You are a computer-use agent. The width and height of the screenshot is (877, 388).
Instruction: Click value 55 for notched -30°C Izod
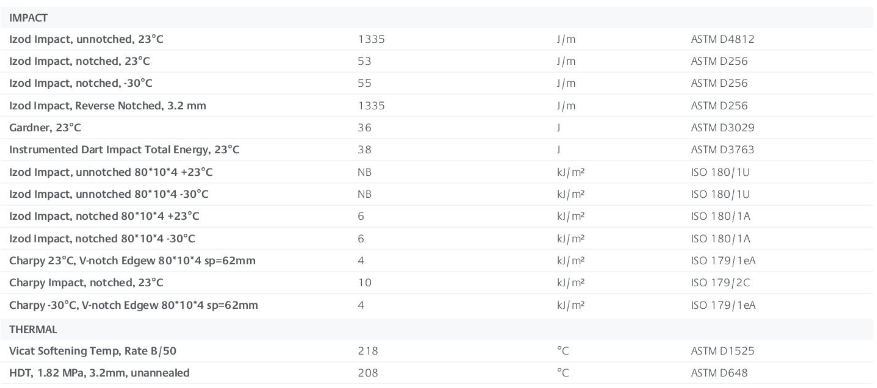coord(365,83)
